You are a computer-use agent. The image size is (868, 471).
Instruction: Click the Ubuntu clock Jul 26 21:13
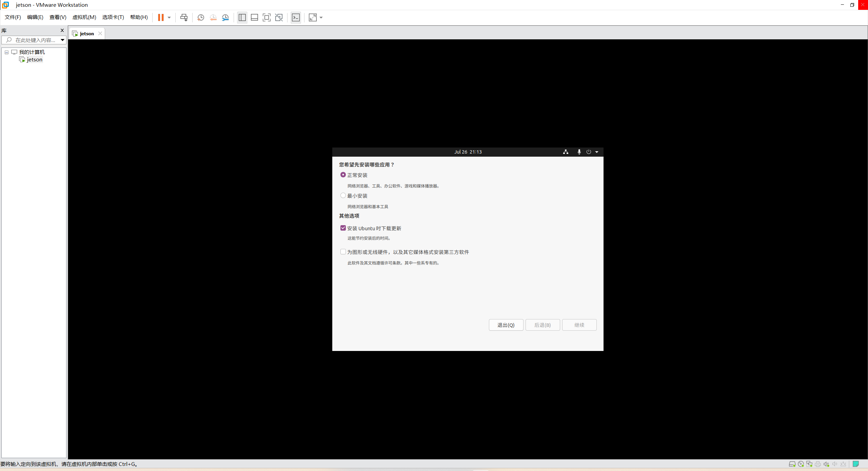[468, 152]
